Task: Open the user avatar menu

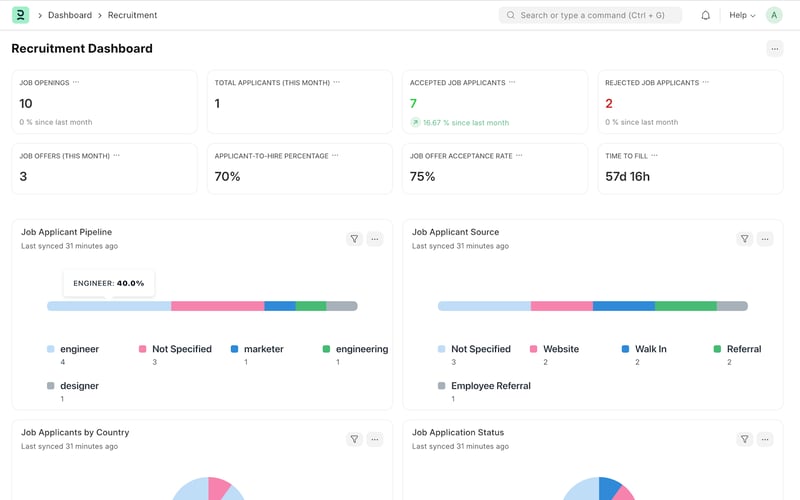Action: (x=774, y=15)
